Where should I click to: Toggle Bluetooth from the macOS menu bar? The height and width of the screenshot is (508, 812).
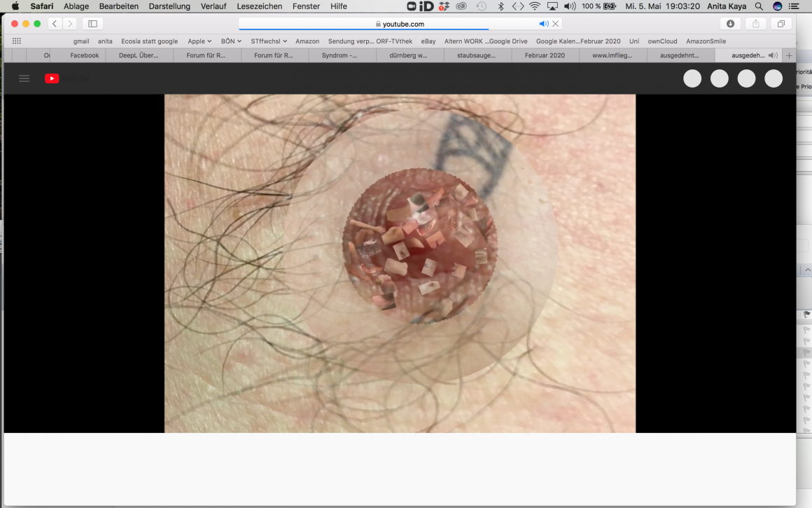[500, 6]
